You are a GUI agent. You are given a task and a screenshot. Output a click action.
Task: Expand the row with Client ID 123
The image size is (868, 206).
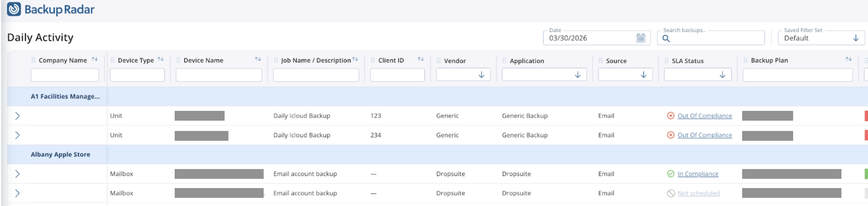pos(17,116)
